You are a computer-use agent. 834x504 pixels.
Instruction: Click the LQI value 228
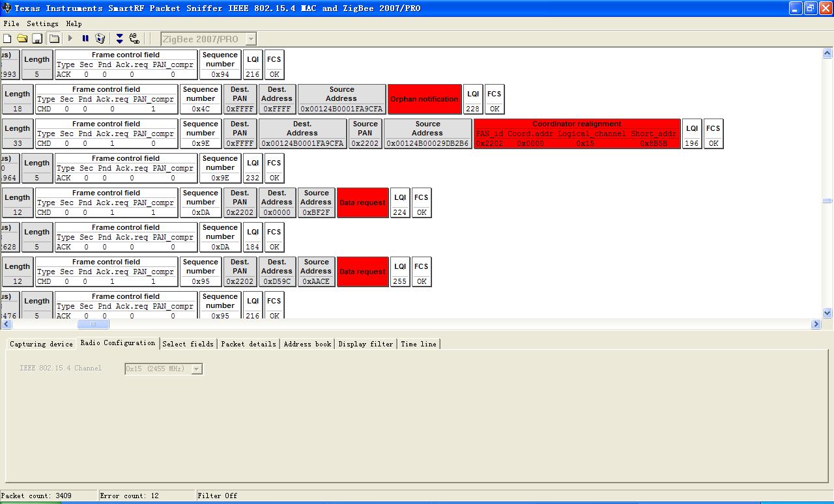[x=473, y=109]
